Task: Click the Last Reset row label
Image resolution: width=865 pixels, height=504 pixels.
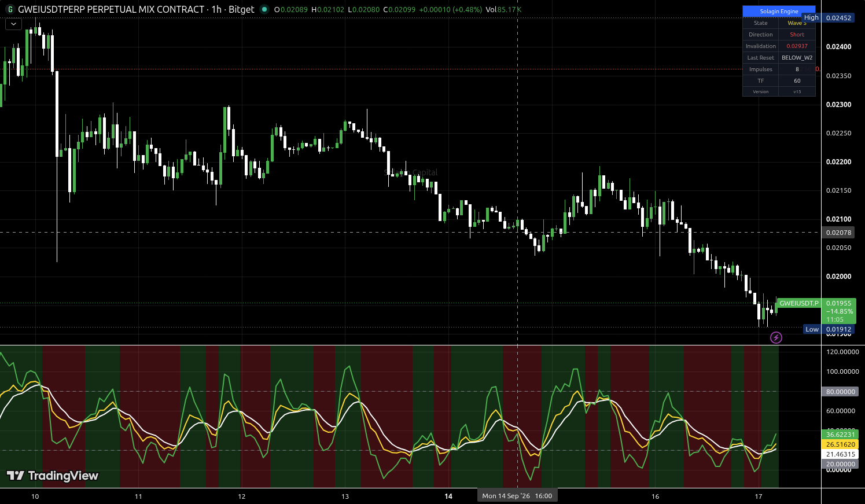Action: point(761,58)
